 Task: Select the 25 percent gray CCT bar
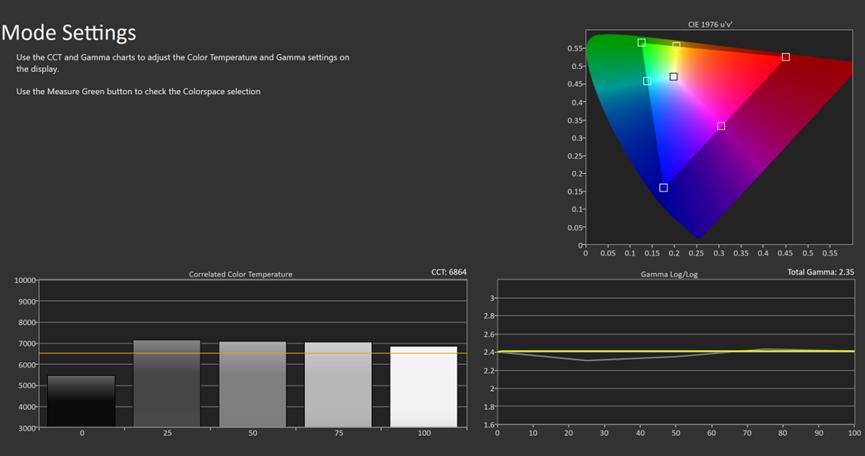point(167,384)
